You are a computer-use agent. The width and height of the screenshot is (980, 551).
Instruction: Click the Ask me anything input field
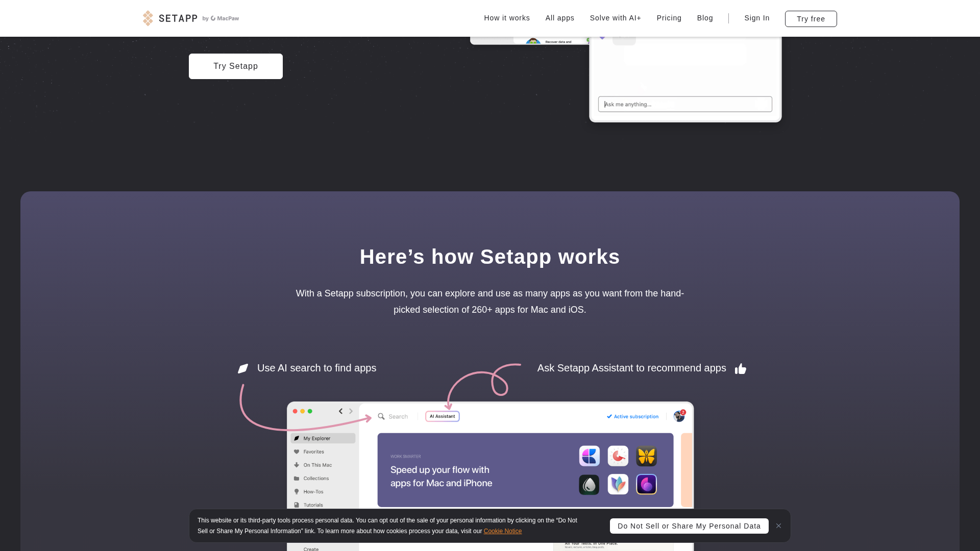point(684,104)
